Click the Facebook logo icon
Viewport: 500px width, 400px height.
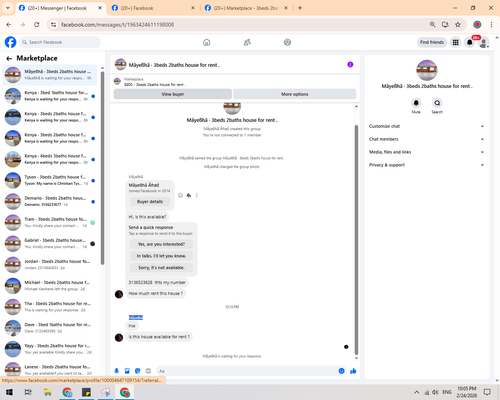[x=10, y=42]
